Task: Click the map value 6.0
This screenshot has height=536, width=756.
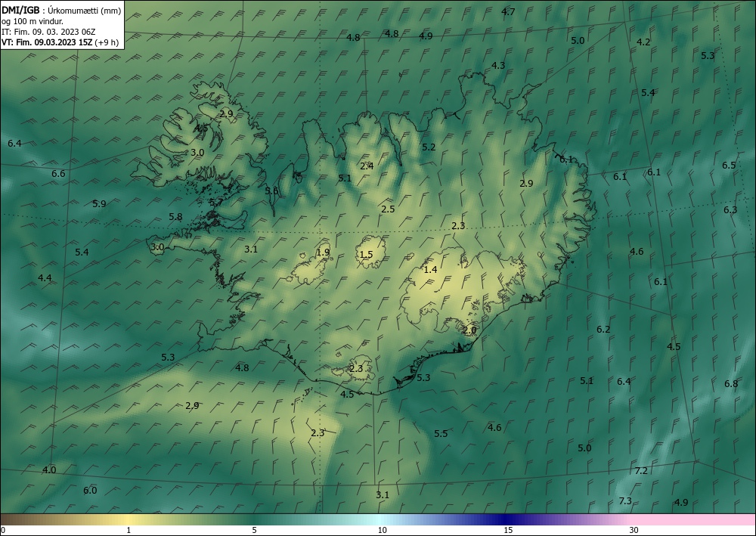Action: pyautogui.click(x=90, y=491)
